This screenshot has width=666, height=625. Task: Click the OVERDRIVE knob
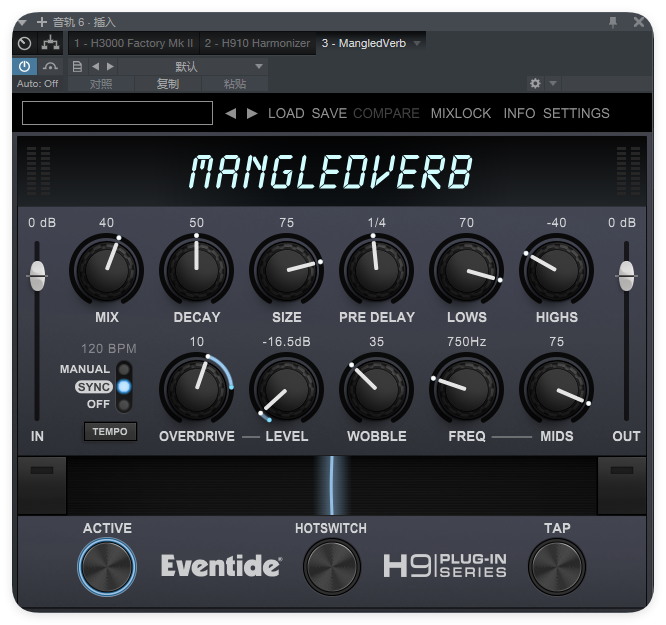pos(196,389)
